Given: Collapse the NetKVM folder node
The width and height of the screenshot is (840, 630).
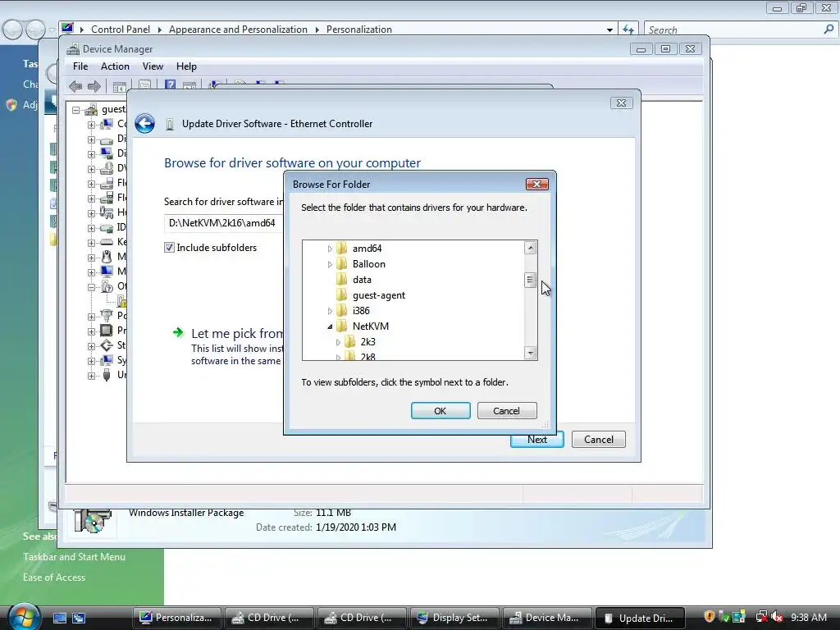Looking at the screenshot, I should [x=330, y=326].
